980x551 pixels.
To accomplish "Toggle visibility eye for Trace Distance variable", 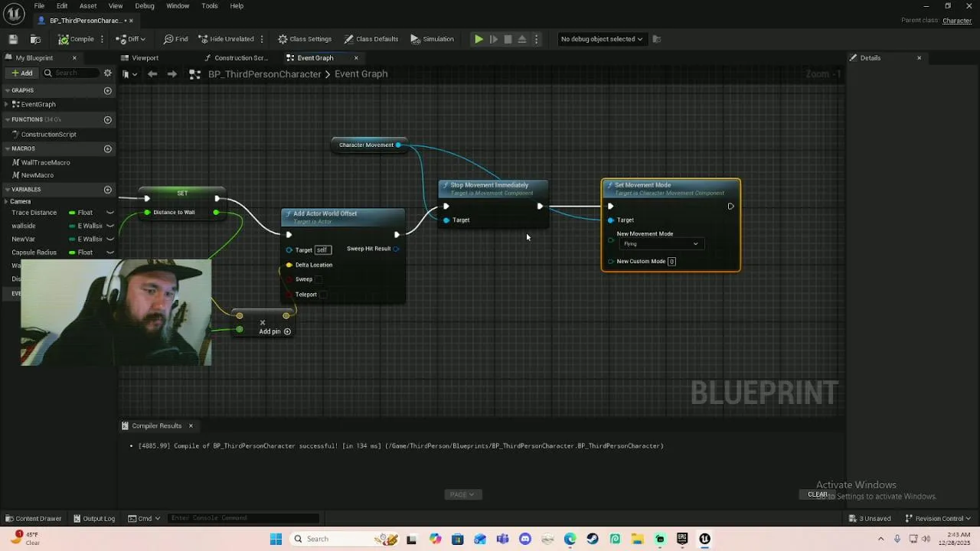I will [x=110, y=213].
